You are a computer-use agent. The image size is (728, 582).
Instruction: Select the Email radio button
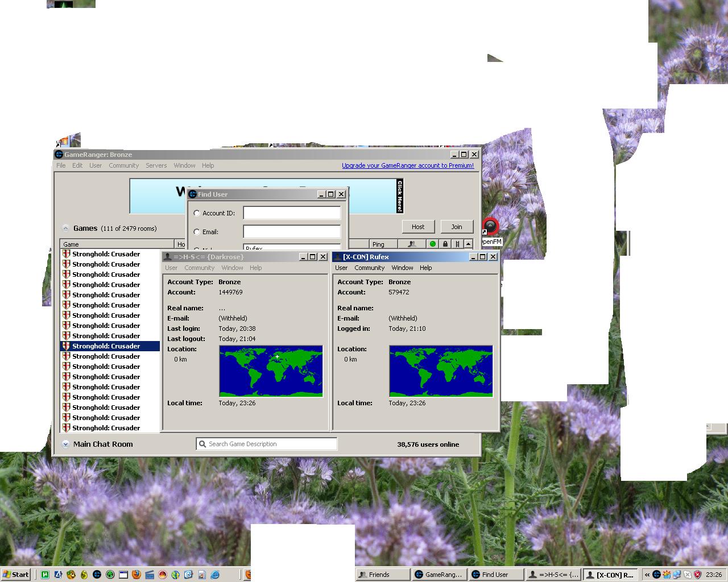[197, 232]
